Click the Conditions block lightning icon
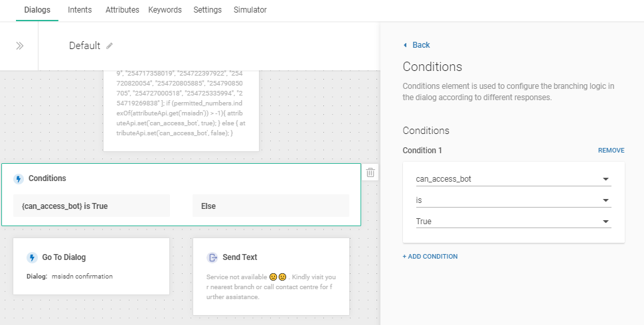The image size is (644, 325). pos(19,179)
